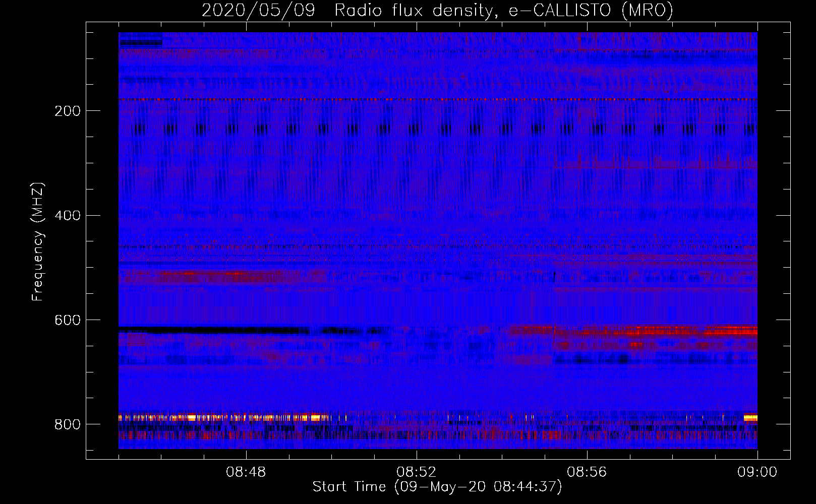
Task: Click the 08:48 time tick label
Action: tap(246, 472)
